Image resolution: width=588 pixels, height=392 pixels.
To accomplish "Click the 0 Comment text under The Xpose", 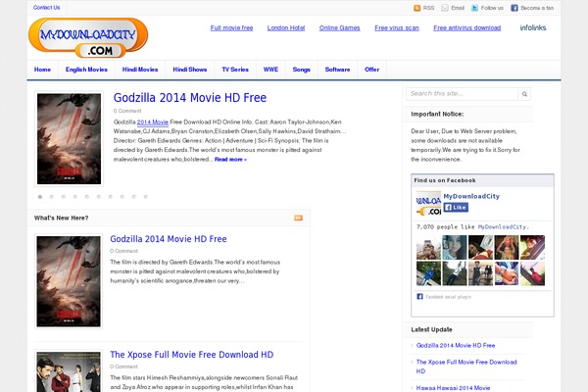I will (124, 367).
